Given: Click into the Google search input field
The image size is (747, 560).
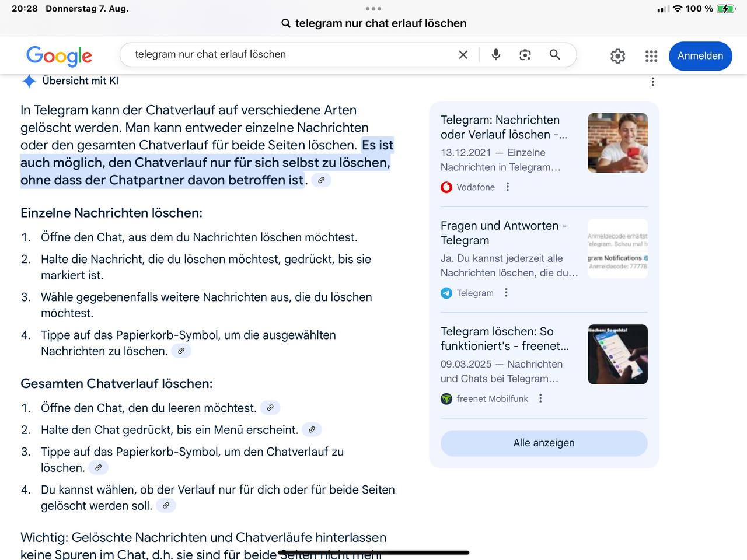Looking at the screenshot, I should click(x=292, y=54).
